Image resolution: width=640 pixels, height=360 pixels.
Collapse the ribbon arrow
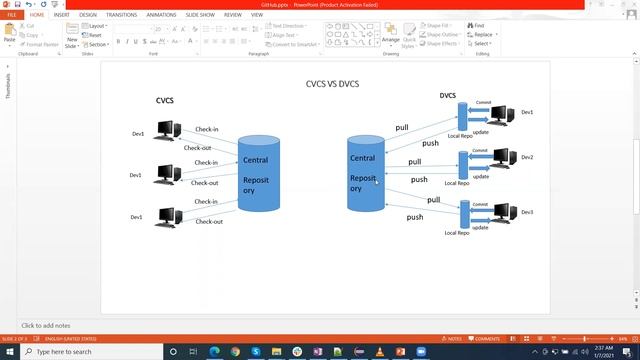(634, 53)
